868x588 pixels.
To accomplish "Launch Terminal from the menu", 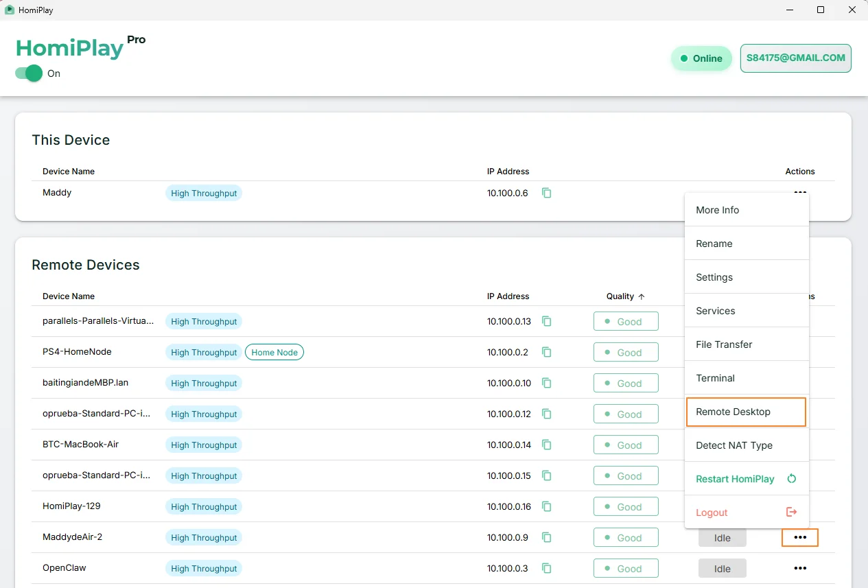I will click(x=747, y=378).
